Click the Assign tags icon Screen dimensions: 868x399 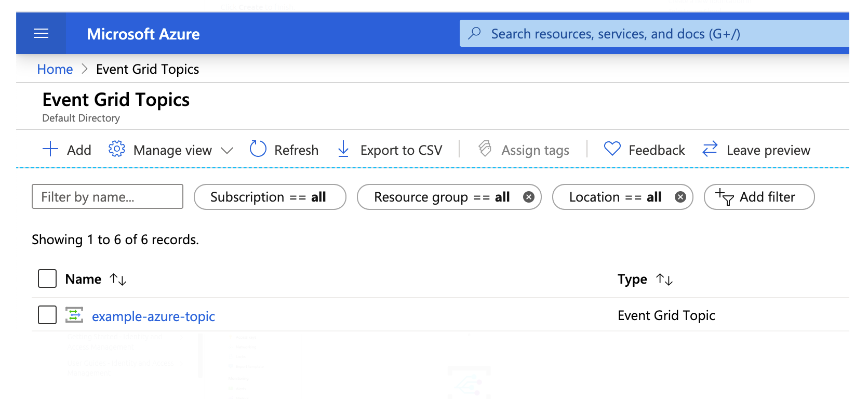pyautogui.click(x=485, y=149)
